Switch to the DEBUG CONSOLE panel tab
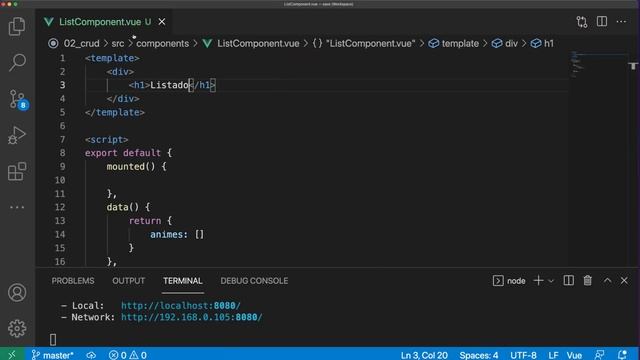 254,281
